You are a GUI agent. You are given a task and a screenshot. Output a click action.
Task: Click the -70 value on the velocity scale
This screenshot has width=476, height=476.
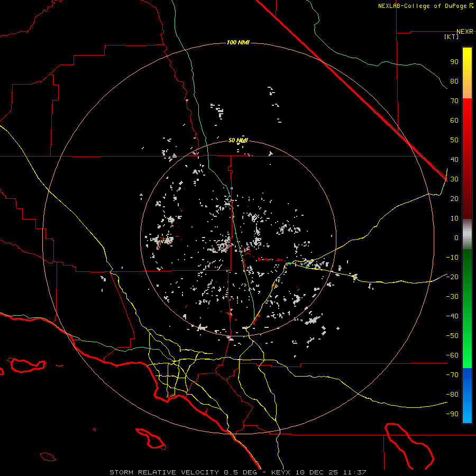452,374
